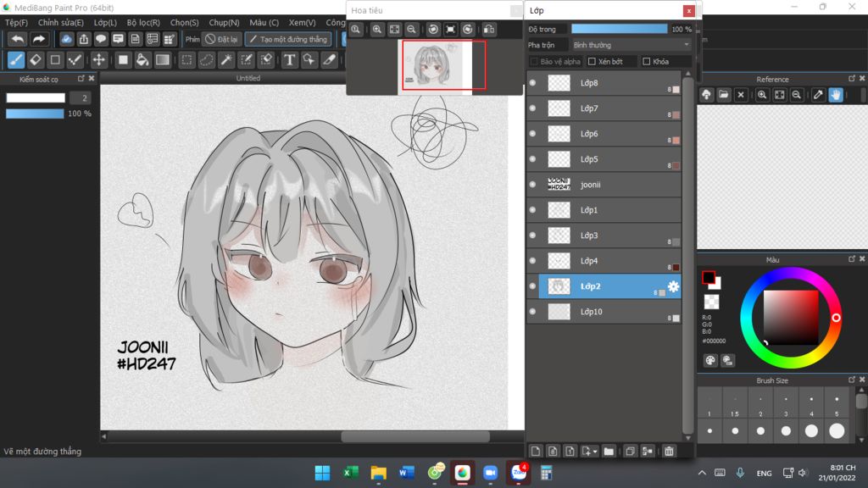Open gear settings for Lớp2
The image size is (868, 488).
(x=673, y=286)
